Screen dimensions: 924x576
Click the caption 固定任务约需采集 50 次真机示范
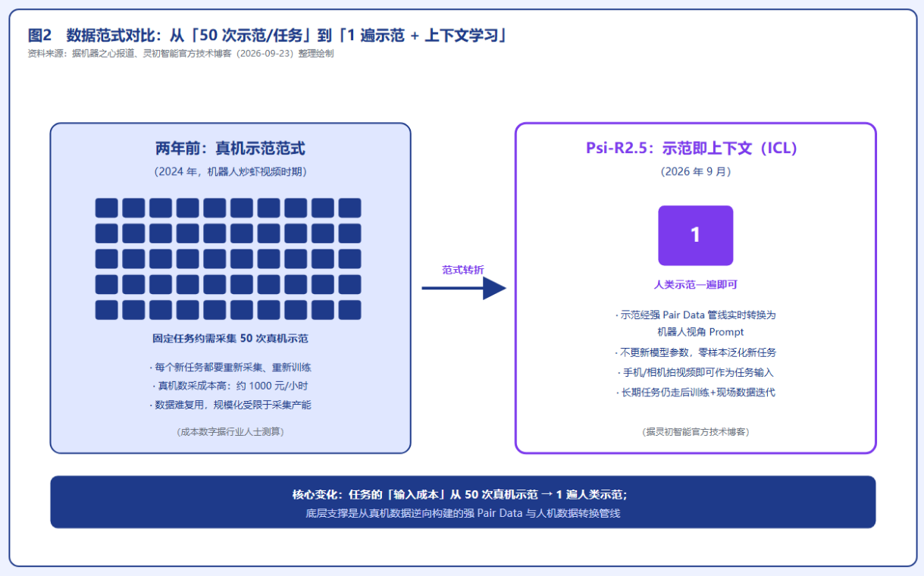point(230,339)
